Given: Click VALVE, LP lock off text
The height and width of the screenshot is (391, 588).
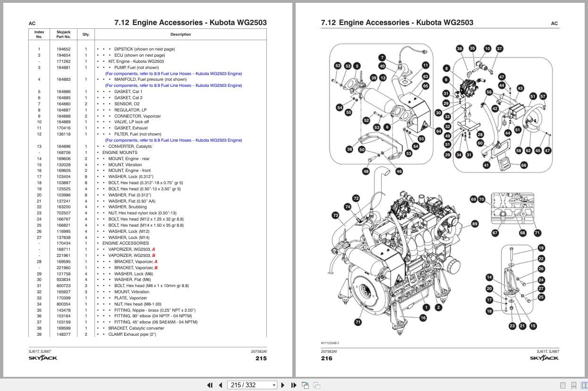Looking at the screenshot, I should (131, 122).
